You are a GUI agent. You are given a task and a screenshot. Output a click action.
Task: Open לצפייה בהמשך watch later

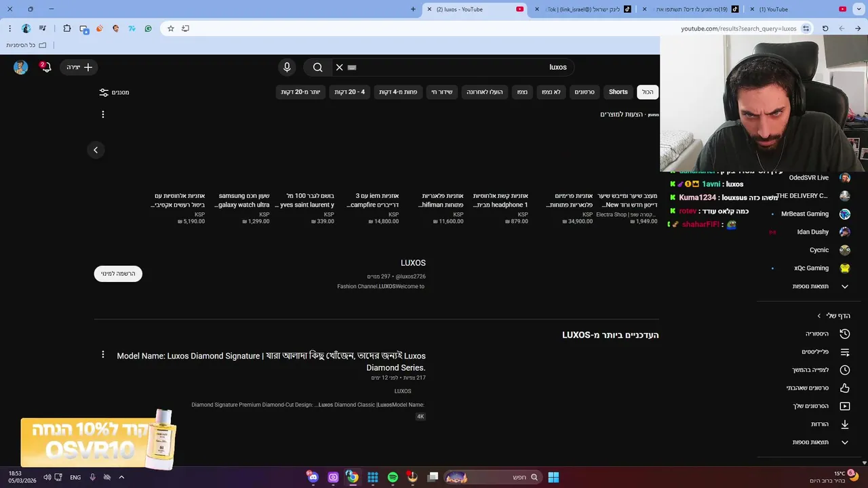click(x=810, y=370)
